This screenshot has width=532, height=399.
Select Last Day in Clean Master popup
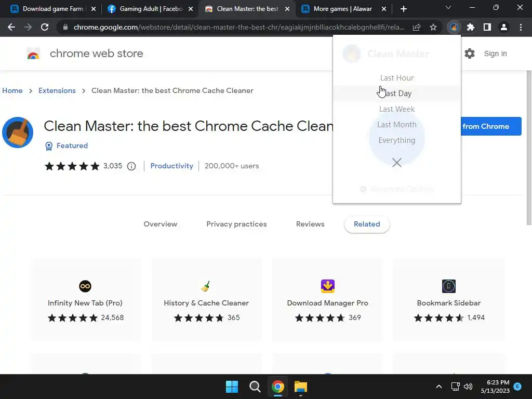pos(397,94)
